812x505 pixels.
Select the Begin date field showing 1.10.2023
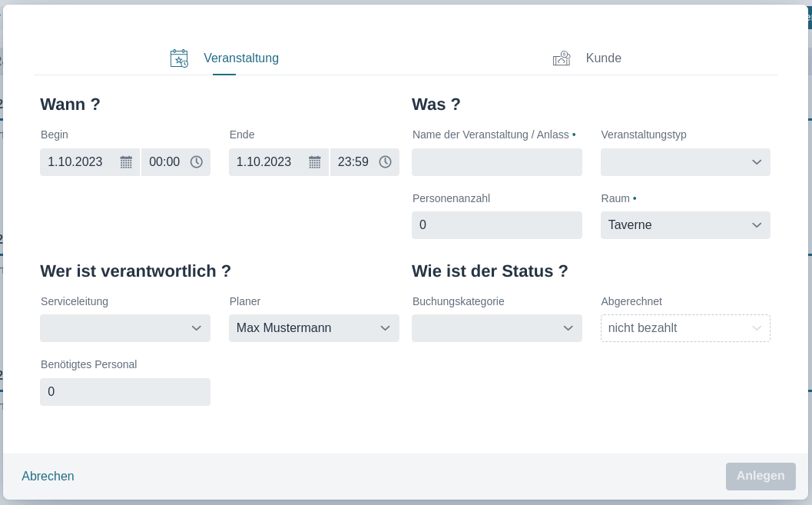(77, 162)
